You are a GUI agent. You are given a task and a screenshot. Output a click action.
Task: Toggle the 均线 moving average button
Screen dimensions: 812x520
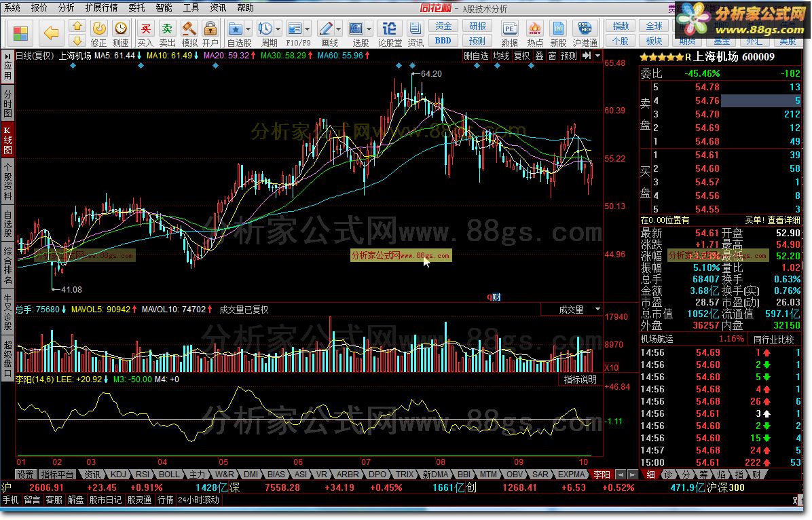501,56
